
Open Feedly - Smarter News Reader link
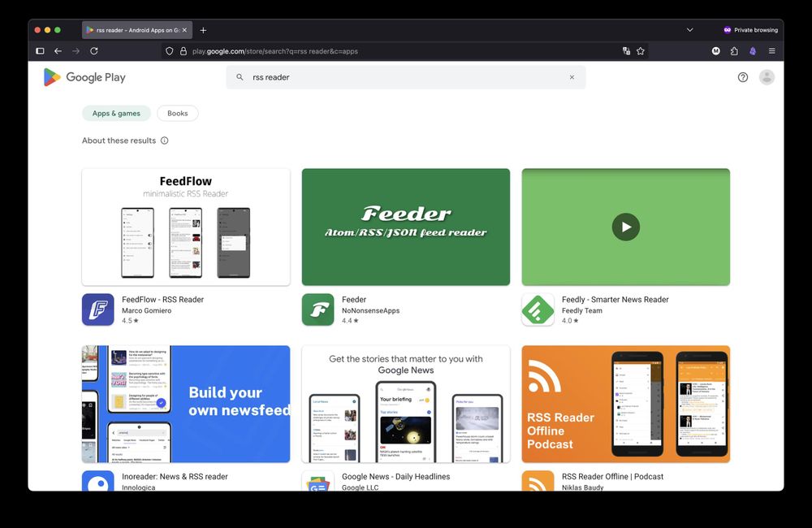615,300
